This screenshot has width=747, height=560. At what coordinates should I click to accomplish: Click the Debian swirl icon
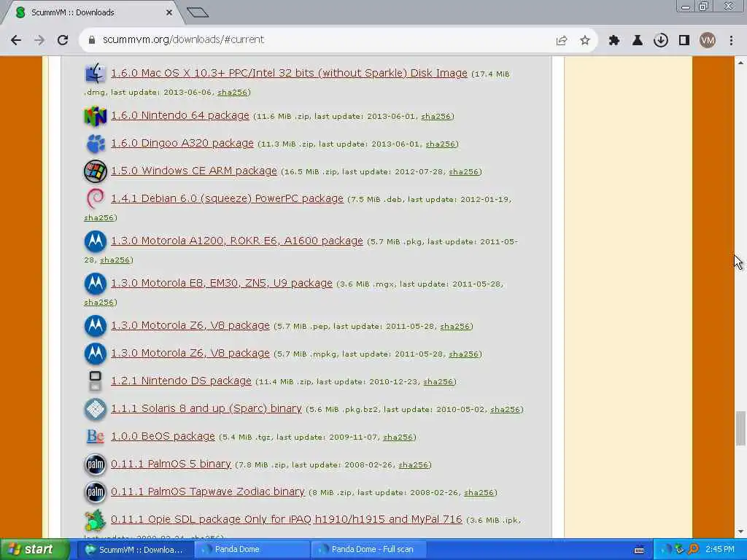click(x=96, y=198)
